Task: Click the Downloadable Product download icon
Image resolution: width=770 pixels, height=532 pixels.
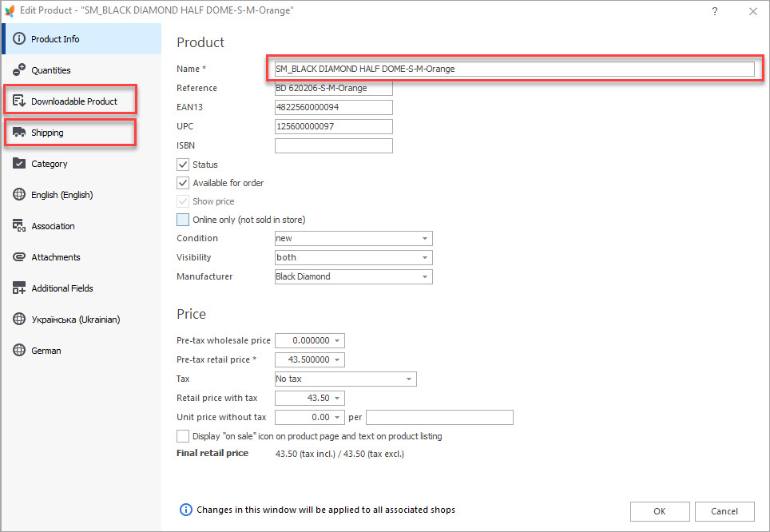Action: [19, 101]
